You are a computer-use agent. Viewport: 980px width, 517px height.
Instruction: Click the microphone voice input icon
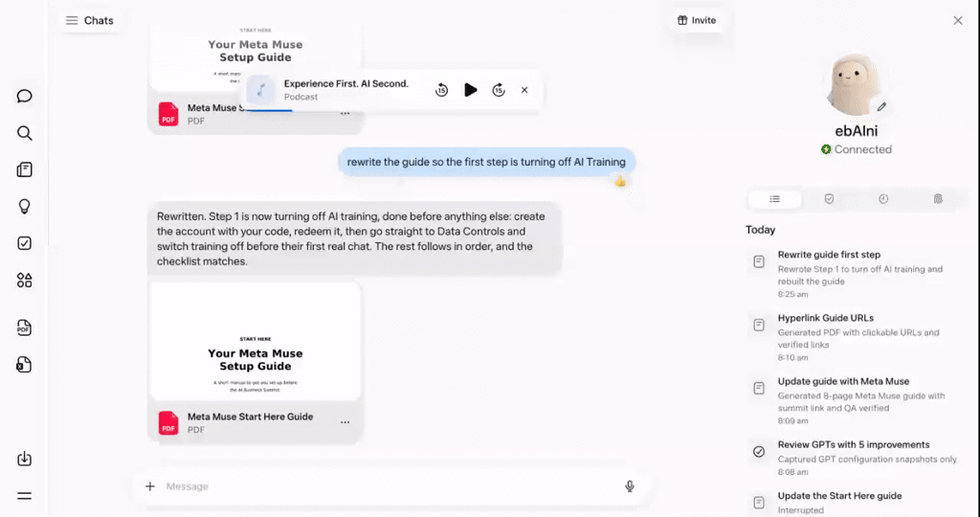pyautogui.click(x=630, y=486)
